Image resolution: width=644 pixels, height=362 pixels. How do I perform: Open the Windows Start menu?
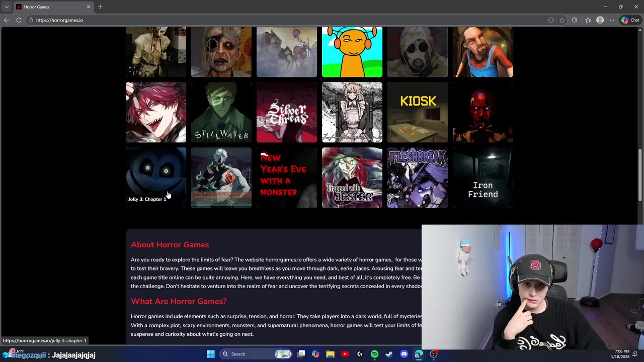(211, 354)
